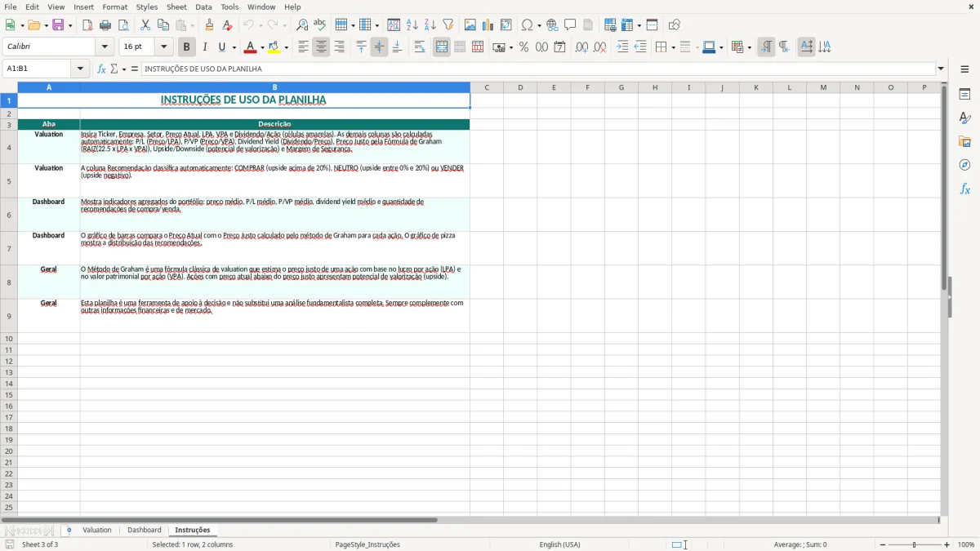Open the Open-file dropdown arrow

pyautogui.click(x=46, y=25)
